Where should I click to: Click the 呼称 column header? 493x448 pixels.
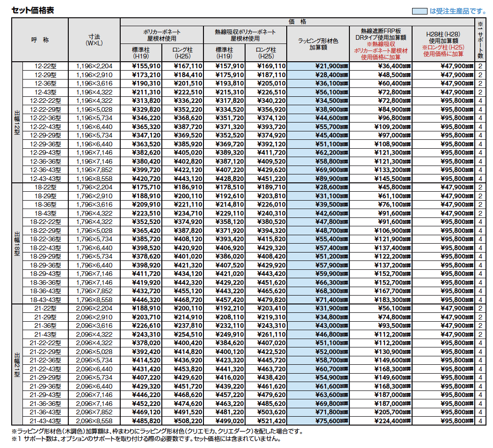[40, 40]
